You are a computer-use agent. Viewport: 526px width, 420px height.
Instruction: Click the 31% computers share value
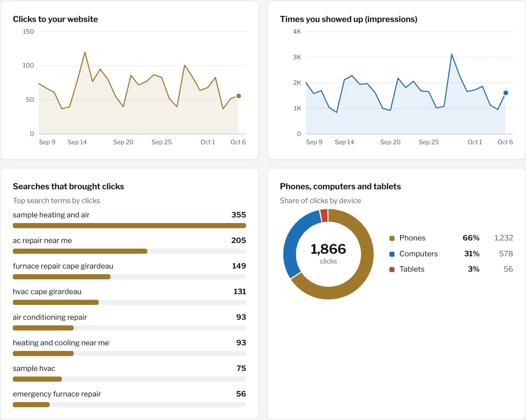click(472, 254)
